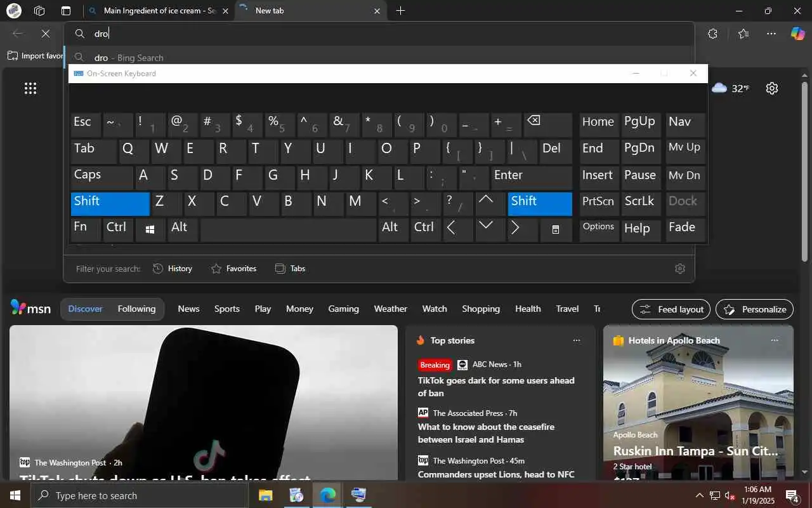This screenshot has height=508, width=812.
Task: Stop loading page with X icon
Action: click(x=46, y=34)
